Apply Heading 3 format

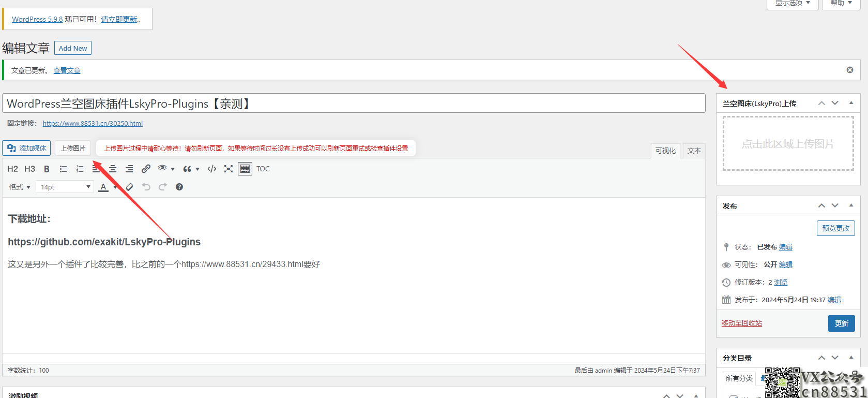tap(30, 169)
